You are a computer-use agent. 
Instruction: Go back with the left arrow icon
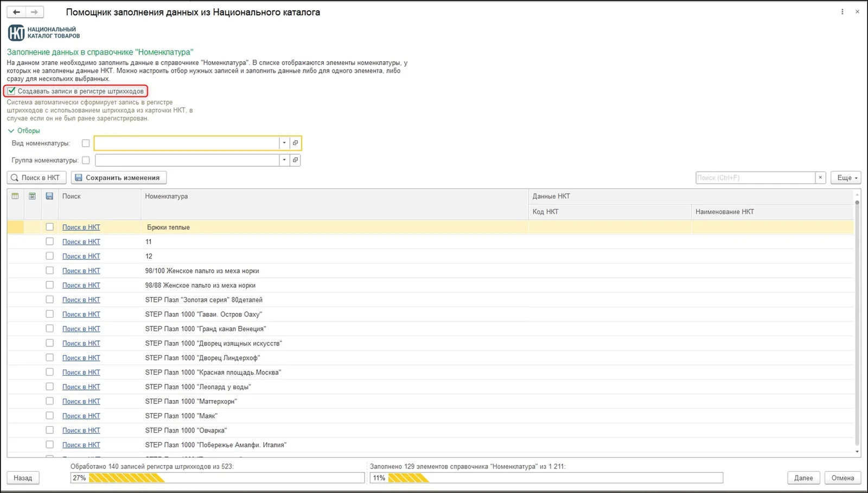point(16,12)
